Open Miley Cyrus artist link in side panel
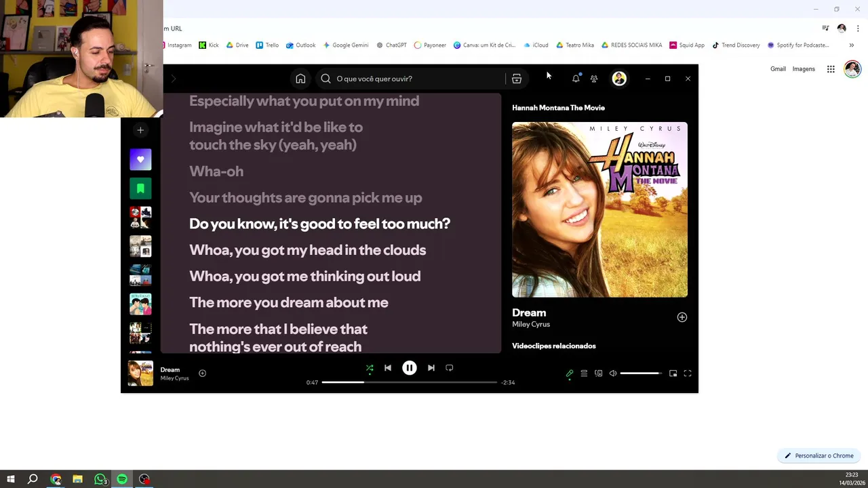 tap(531, 325)
